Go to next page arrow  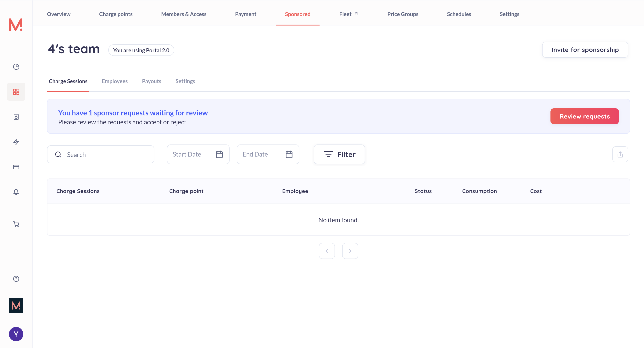350,251
